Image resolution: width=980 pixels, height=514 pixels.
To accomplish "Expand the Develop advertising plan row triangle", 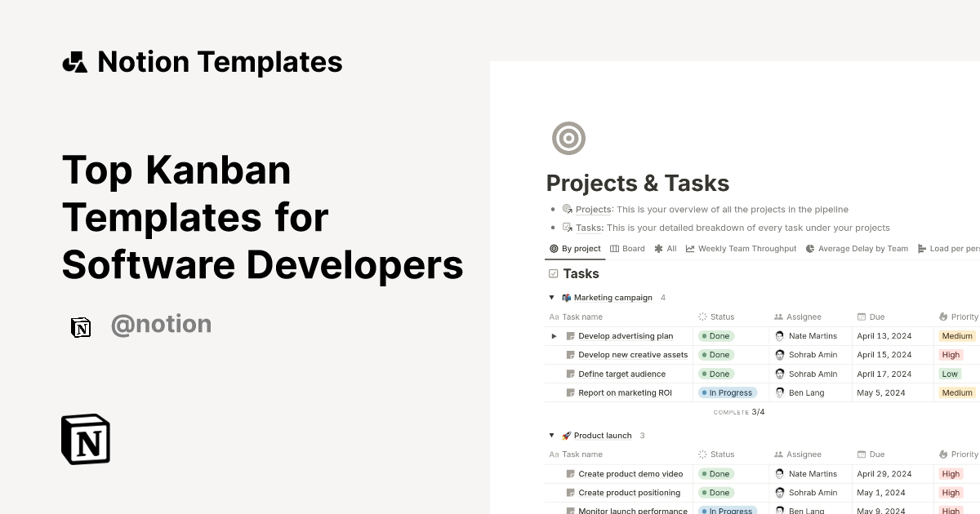I will 554,335.
